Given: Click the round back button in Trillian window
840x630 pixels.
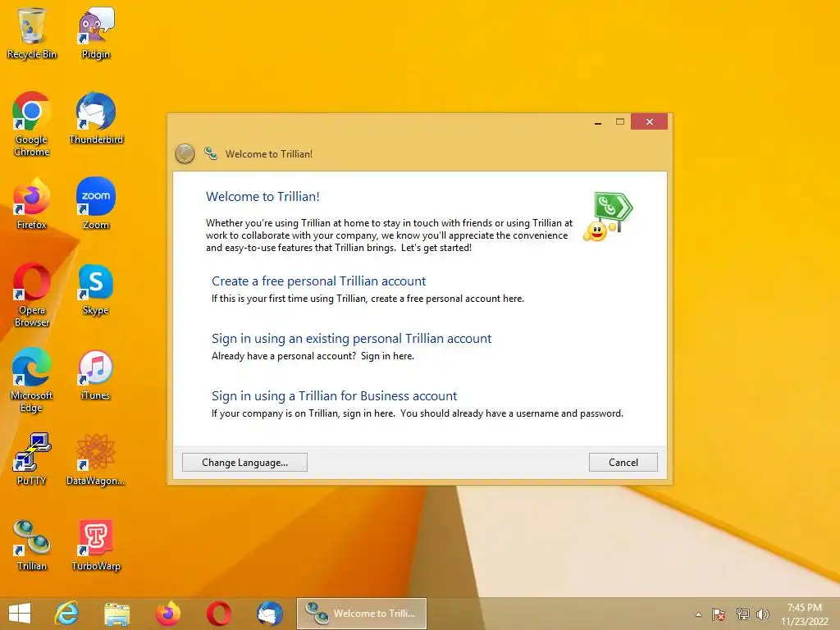Looking at the screenshot, I should pyautogui.click(x=185, y=153).
